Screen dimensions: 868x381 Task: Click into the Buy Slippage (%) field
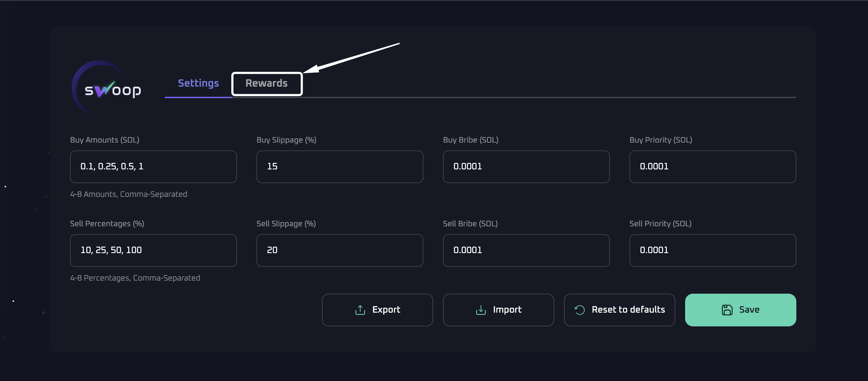coord(340,166)
